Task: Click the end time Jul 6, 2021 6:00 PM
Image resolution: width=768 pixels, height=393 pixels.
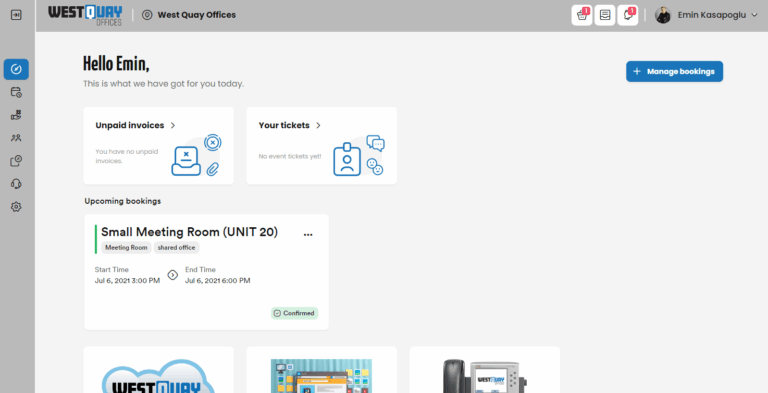Action: [217, 281]
